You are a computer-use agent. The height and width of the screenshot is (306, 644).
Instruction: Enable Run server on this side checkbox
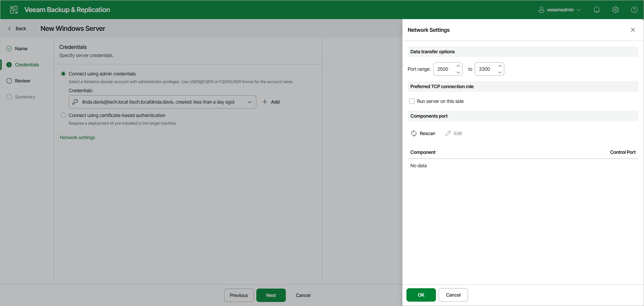(412, 101)
